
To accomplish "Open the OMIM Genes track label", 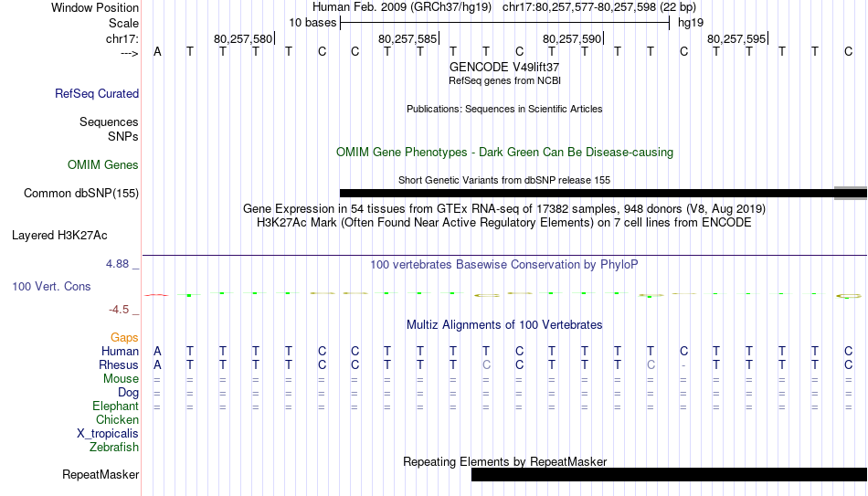I will pos(103,165).
